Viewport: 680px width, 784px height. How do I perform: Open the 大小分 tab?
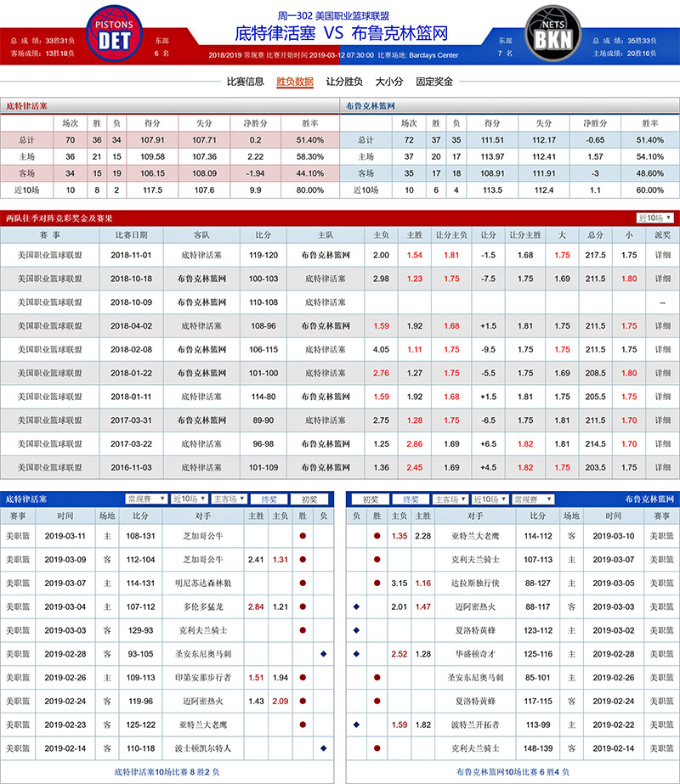(389, 82)
